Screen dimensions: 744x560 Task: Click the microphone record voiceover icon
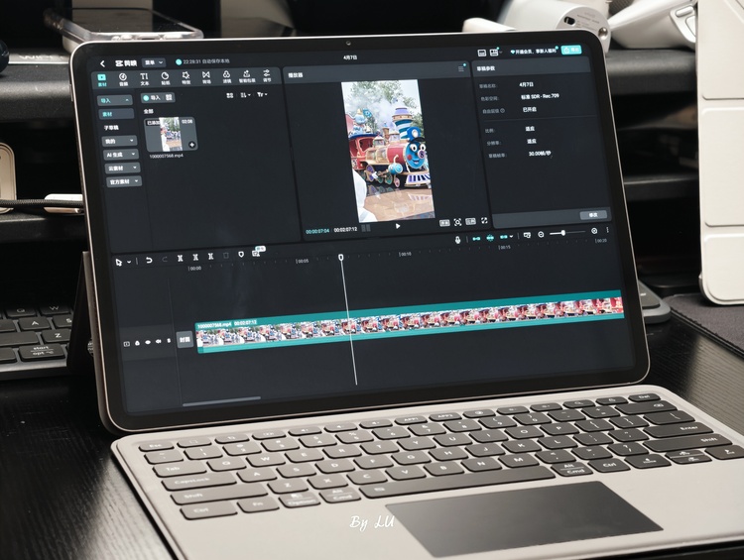[x=457, y=239]
